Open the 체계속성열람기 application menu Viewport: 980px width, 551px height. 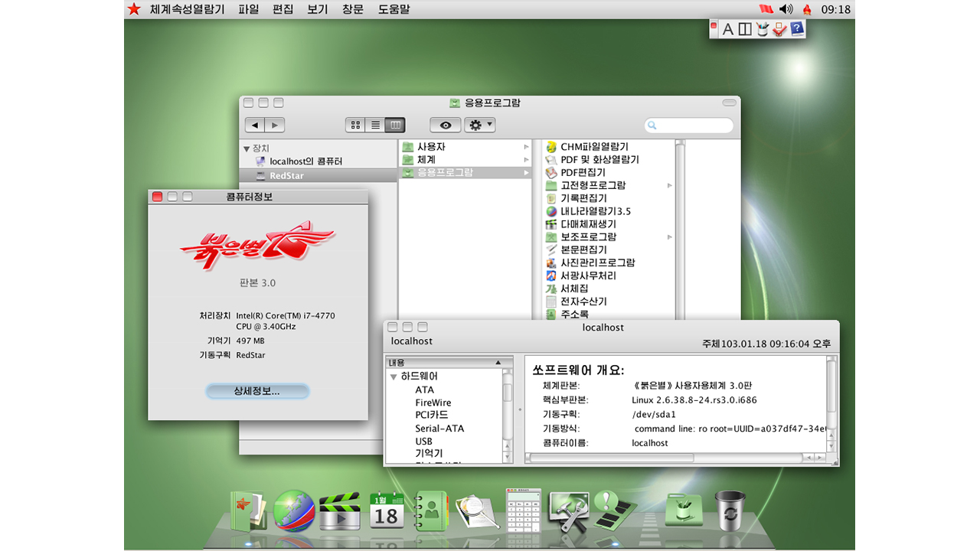tap(188, 9)
